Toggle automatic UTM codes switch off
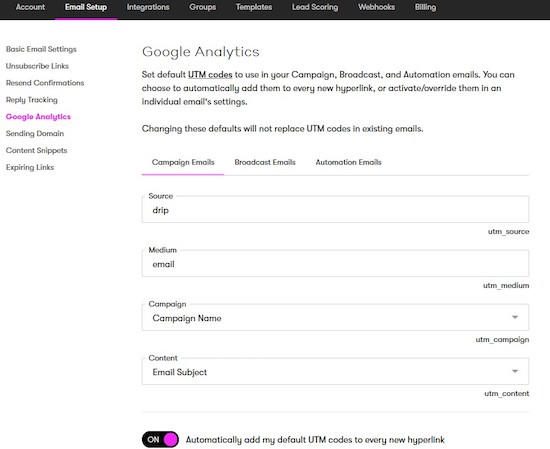The image size is (550, 449). click(160, 440)
